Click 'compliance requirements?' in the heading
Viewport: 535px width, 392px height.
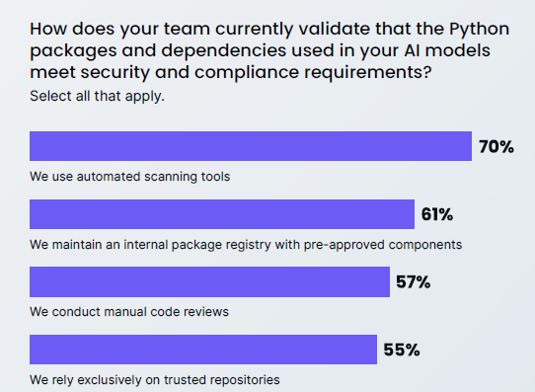click(313, 73)
